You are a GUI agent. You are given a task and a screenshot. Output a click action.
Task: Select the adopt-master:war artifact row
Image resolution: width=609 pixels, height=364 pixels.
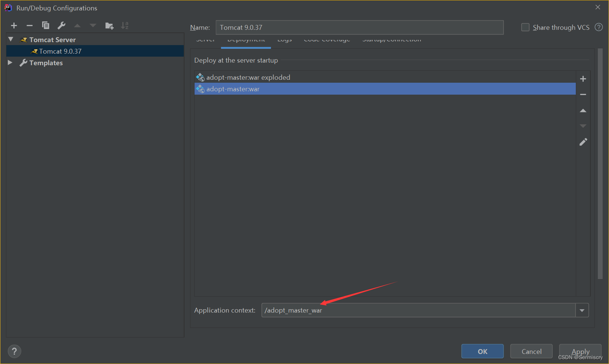tap(385, 89)
